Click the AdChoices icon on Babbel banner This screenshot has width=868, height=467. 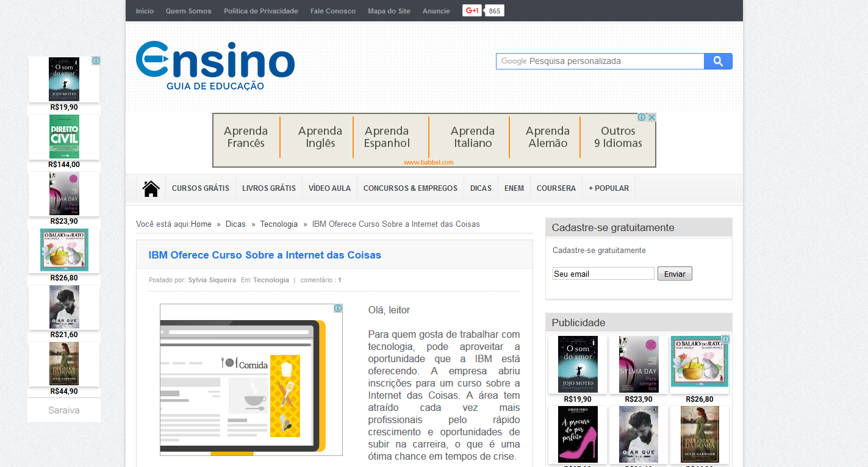[x=642, y=117]
